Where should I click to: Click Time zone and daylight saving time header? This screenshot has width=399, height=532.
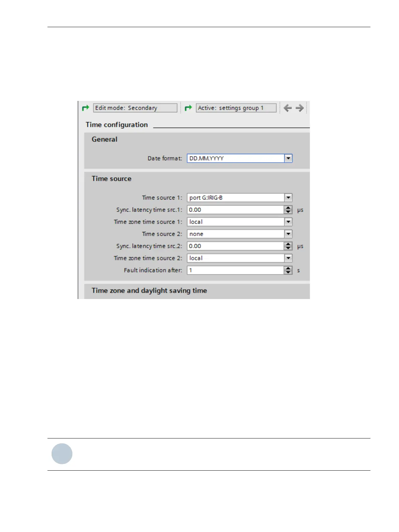tap(149, 291)
